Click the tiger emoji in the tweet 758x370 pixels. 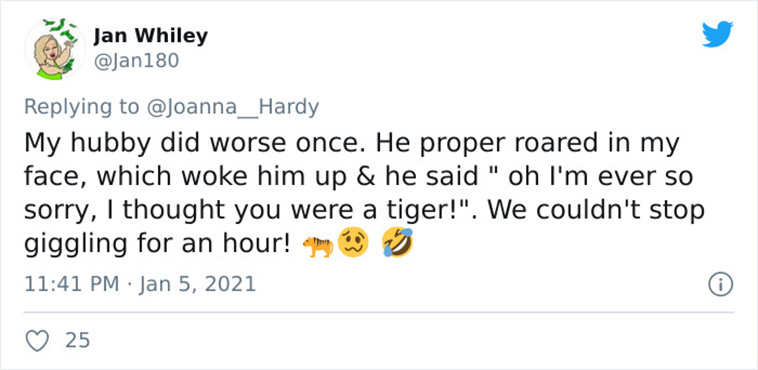[318, 246]
